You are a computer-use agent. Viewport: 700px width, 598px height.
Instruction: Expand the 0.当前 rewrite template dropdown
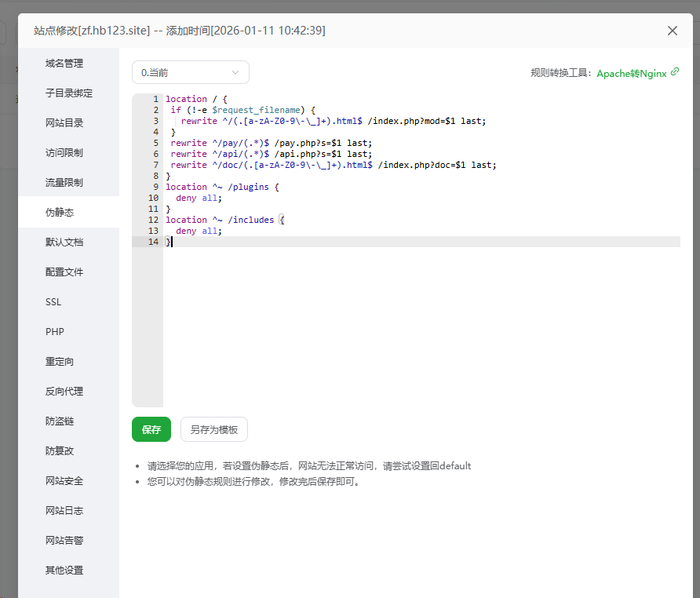(x=190, y=72)
